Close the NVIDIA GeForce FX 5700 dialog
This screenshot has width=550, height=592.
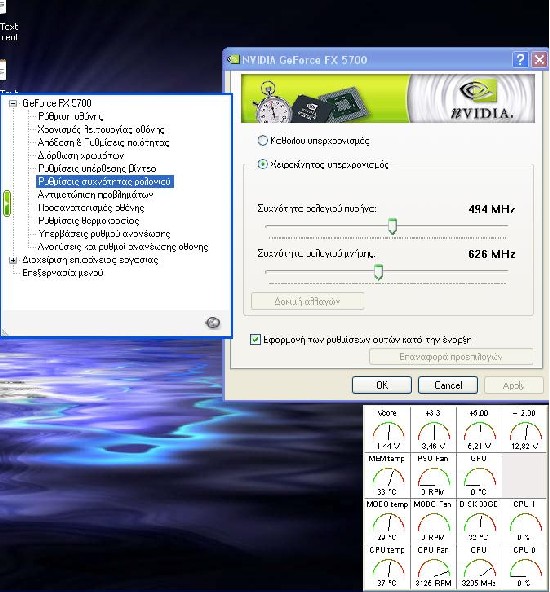(x=539, y=59)
